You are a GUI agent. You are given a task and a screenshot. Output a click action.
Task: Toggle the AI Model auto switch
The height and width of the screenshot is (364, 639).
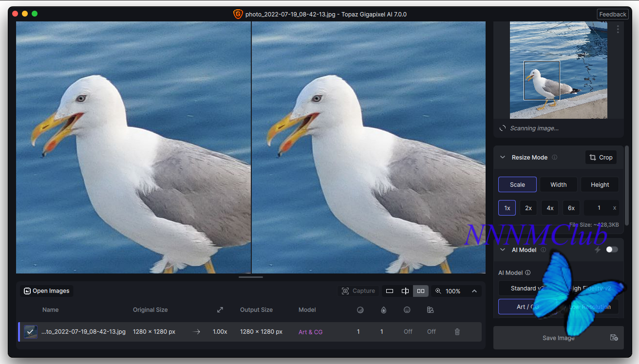[x=611, y=250]
